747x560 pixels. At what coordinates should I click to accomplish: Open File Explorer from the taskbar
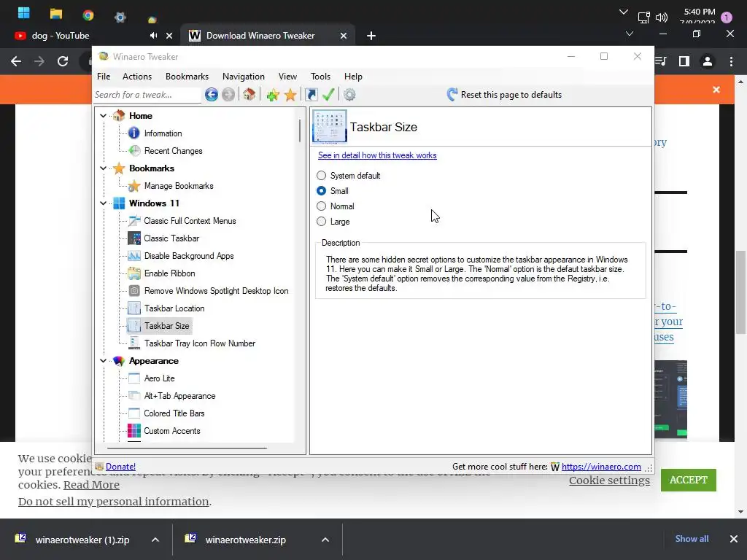click(56, 14)
